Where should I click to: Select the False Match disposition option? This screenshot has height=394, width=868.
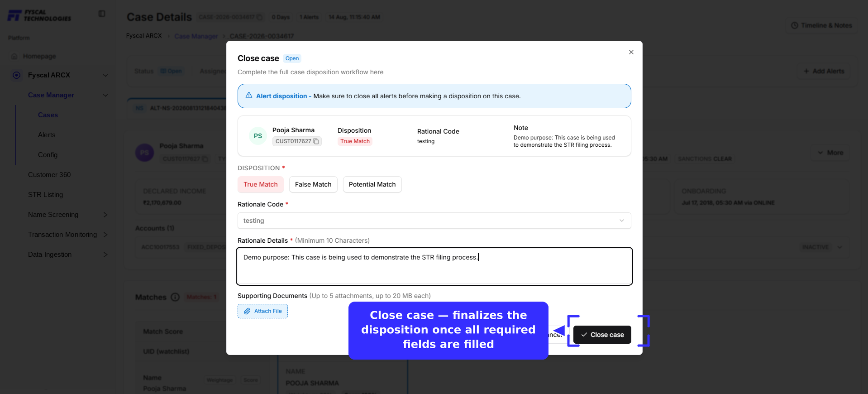[x=313, y=184]
